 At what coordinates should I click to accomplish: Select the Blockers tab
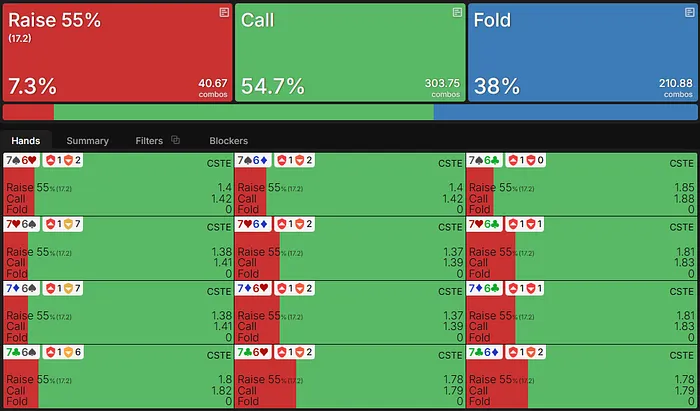pos(228,141)
